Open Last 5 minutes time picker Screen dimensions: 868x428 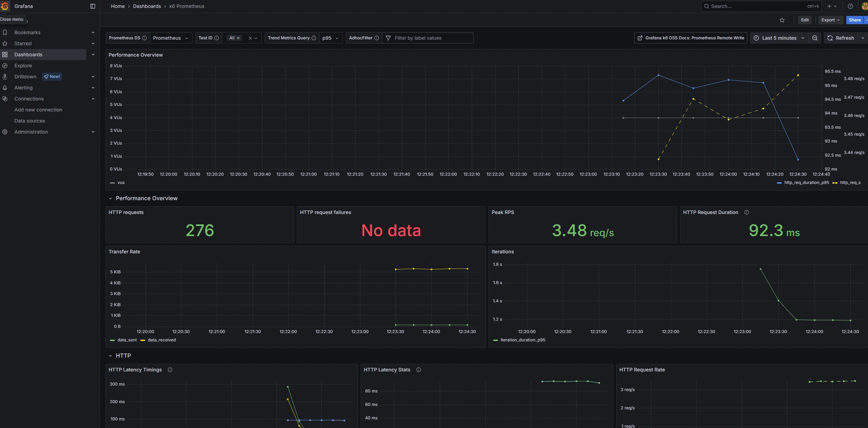click(x=779, y=38)
